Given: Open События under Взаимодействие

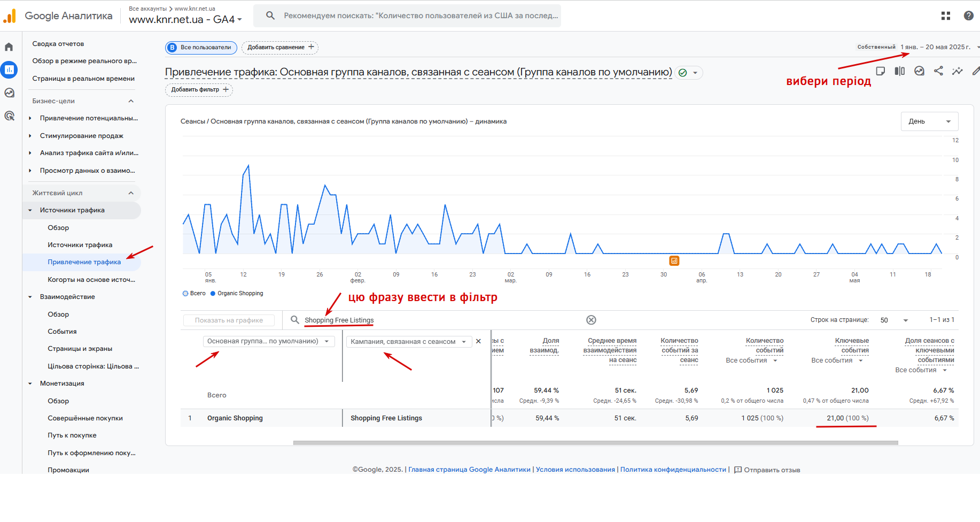Looking at the screenshot, I should point(62,332).
